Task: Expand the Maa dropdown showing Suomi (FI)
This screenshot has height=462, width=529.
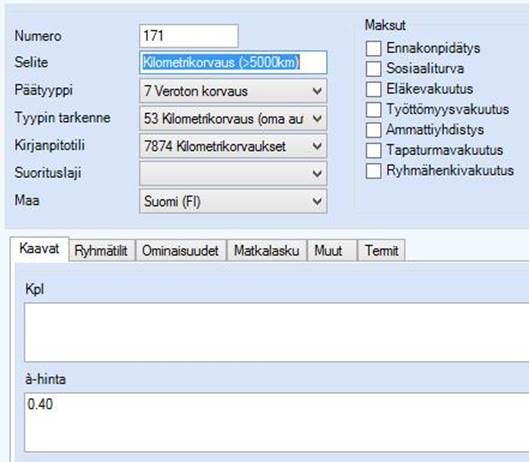Action: pos(233,201)
